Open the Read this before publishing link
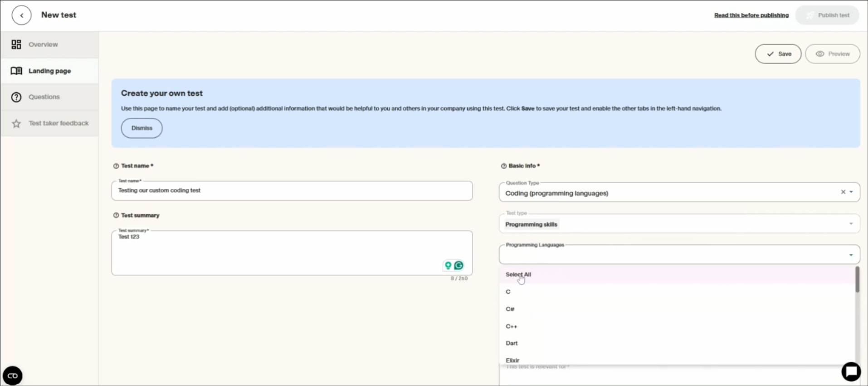Viewport: 868px width, 386px height. [x=751, y=15]
